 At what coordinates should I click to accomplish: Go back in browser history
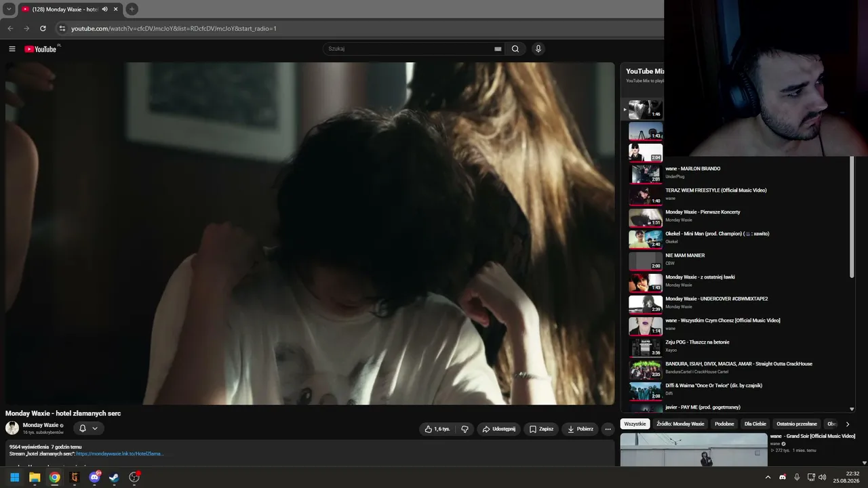coord(10,28)
